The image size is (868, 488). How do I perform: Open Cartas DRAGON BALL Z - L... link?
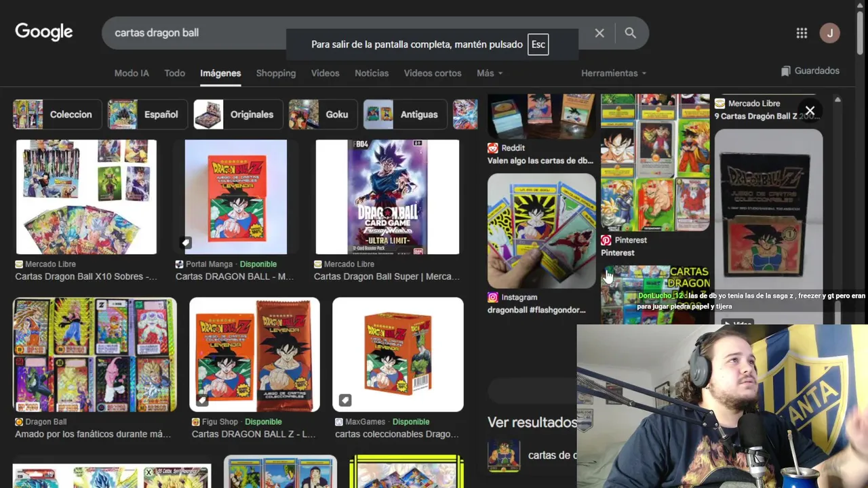[254, 434]
